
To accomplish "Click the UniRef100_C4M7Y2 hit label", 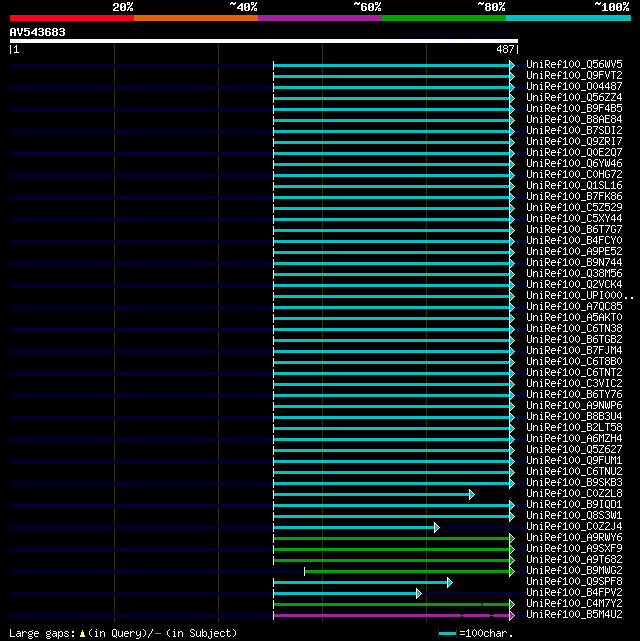I will (574, 603).
